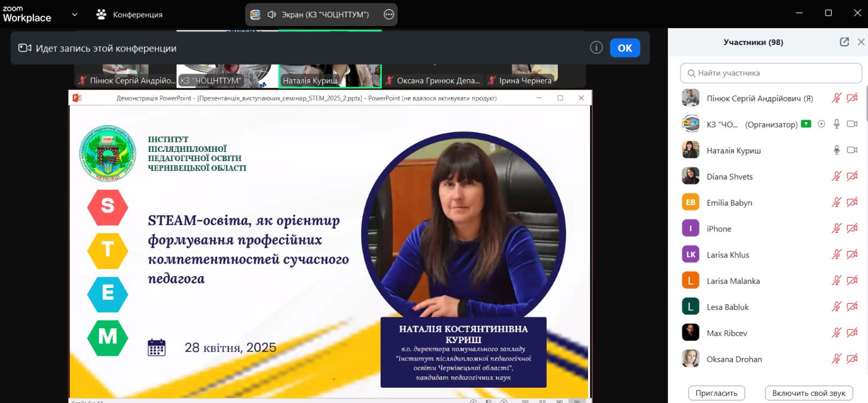Click the yellow T hexagon on slide

[107, 250]
